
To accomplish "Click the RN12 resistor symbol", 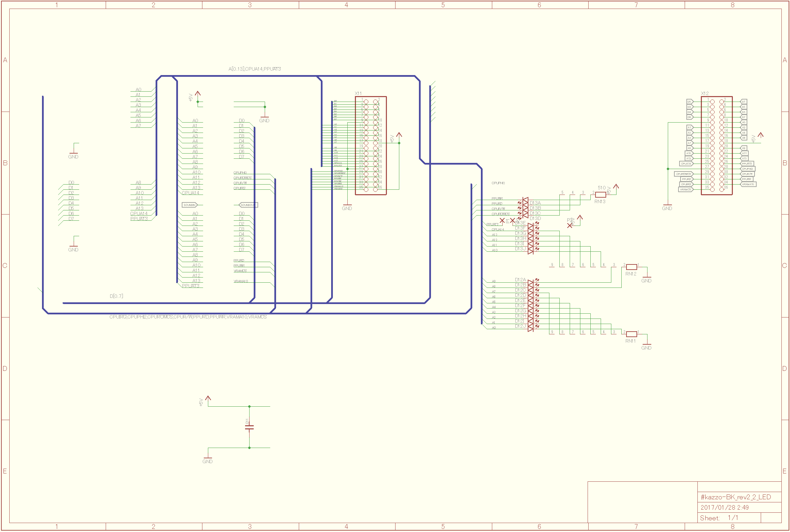I will (631, 267).
